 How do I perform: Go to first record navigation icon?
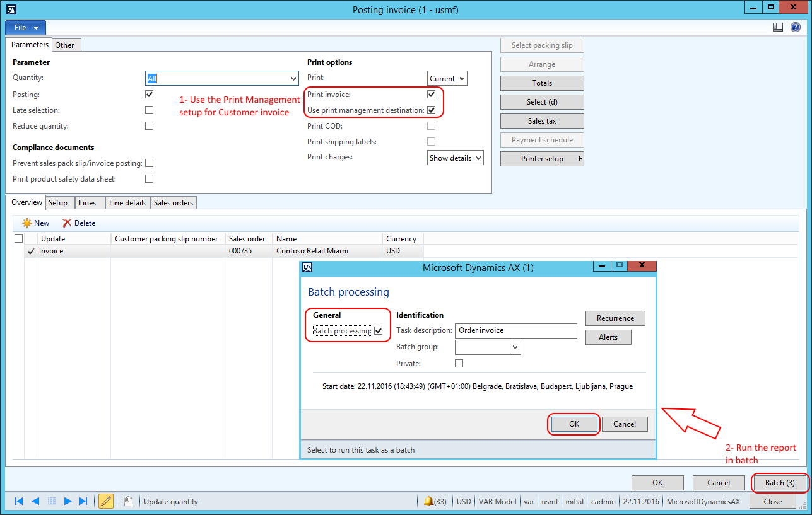coord(19,501)
